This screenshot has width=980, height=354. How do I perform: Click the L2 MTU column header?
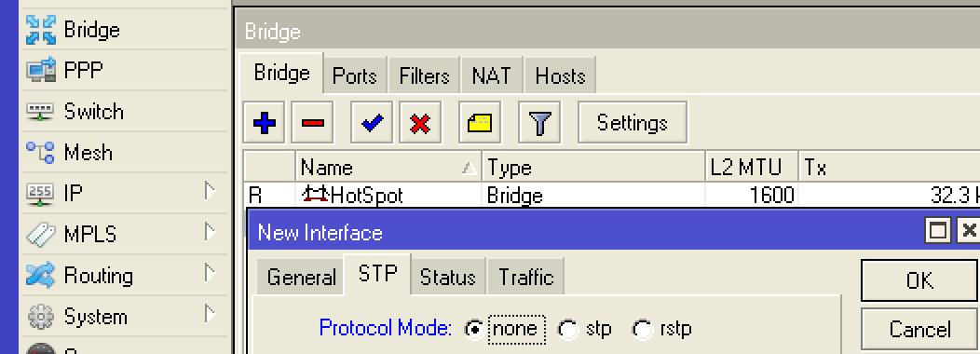pos(752,167)
